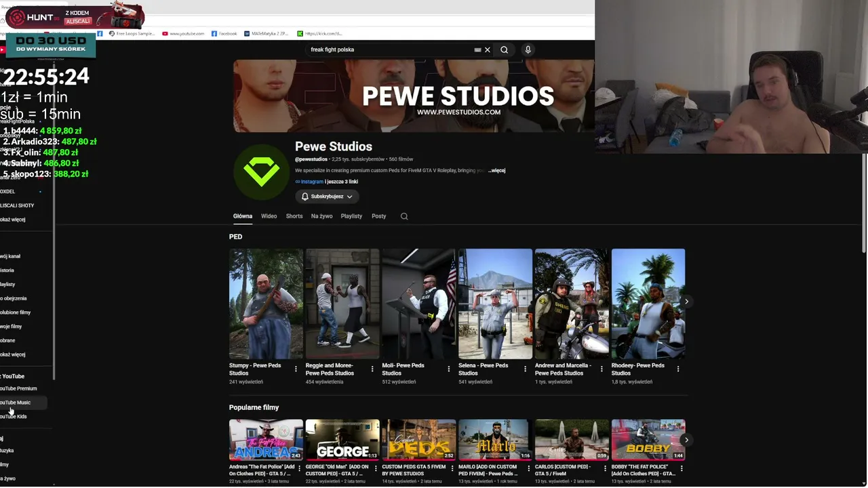
Task: Open the Popularne filmy section heading
Action: click(x=254, y=407)
